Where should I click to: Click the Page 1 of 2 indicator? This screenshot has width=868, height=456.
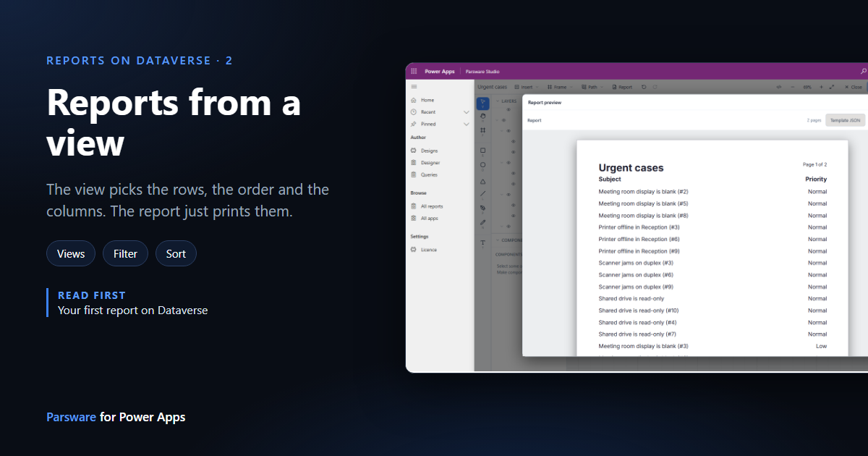click(815, 165)
